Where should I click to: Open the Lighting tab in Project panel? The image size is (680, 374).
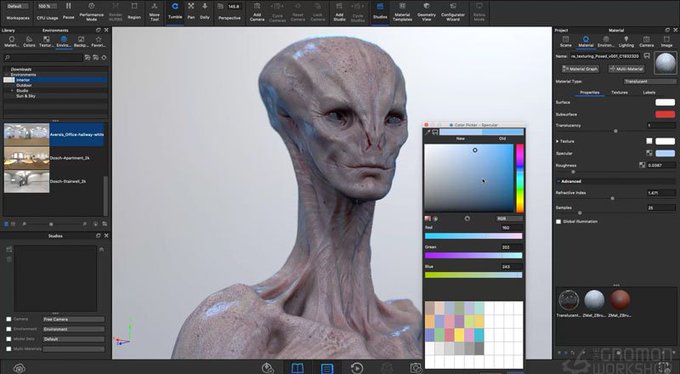[x=626, y=42]
